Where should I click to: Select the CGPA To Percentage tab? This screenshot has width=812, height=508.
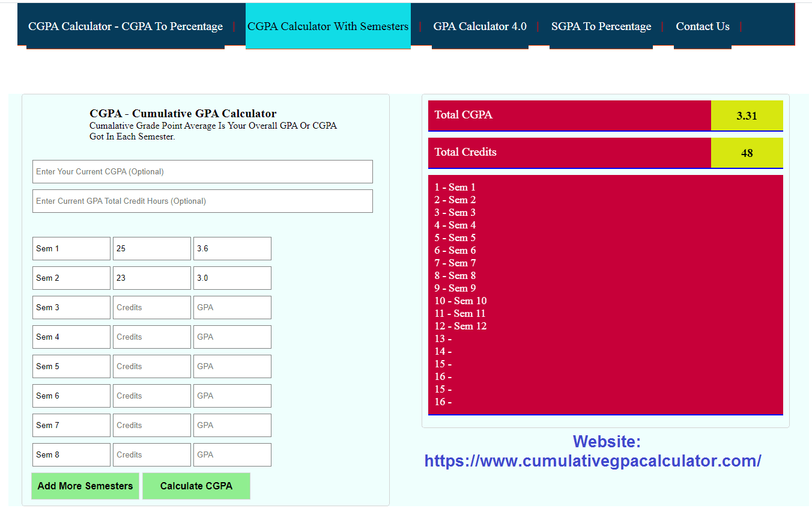coord(124,26)
